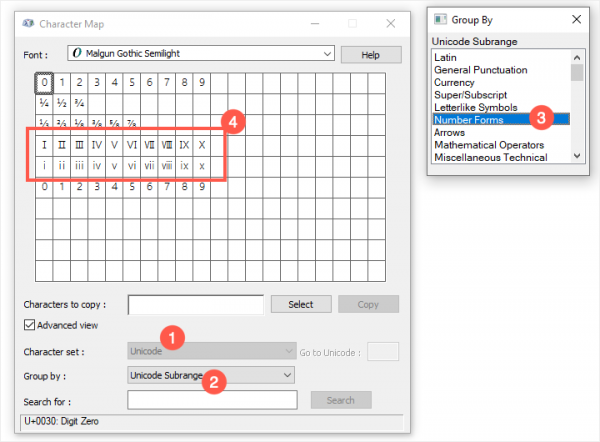Select the small Roman numeral ⅳ cell
This screenshot has width=600, height=442.
pos(97,166)
